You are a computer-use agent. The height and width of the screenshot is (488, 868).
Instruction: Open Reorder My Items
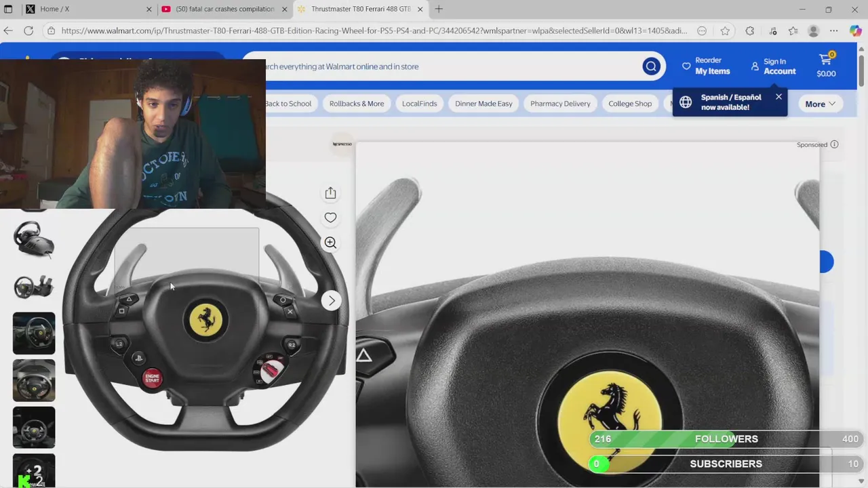pos(706,66)
